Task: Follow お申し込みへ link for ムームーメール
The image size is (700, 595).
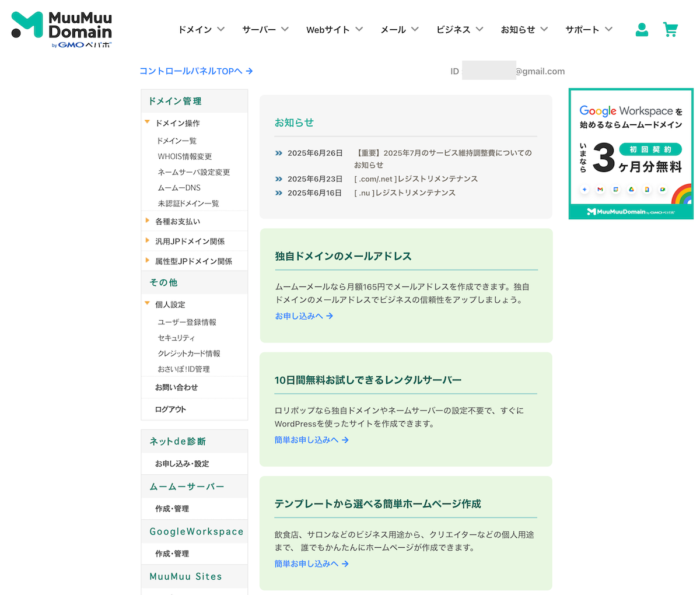Action: coord(304,316)
